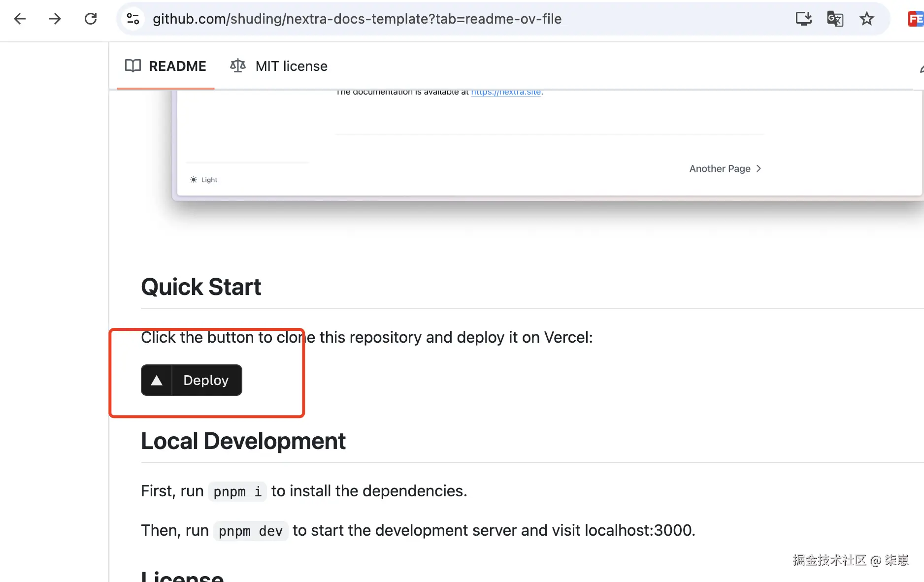The width and height of the screenshot is (924, 582).
Task: Click the browser forward arrow
Action: coord(55,19)
